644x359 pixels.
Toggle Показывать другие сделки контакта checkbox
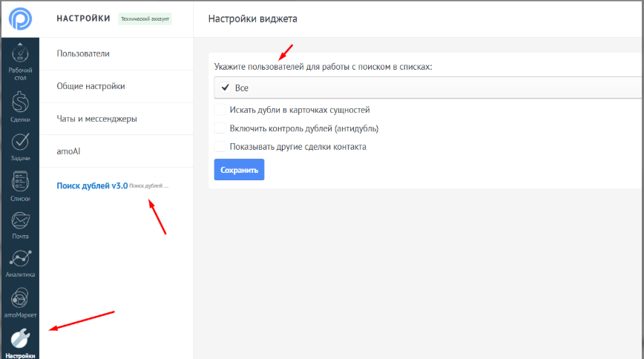[220, 147]
